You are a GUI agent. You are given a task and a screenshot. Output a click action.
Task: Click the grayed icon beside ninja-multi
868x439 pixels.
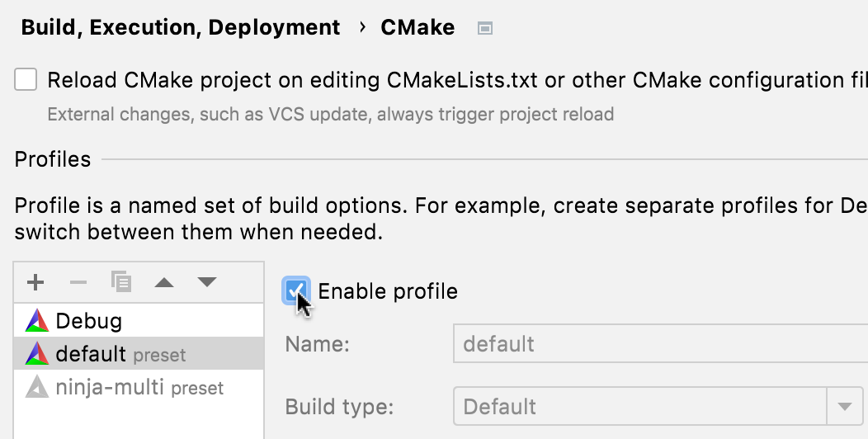(37, 387)
